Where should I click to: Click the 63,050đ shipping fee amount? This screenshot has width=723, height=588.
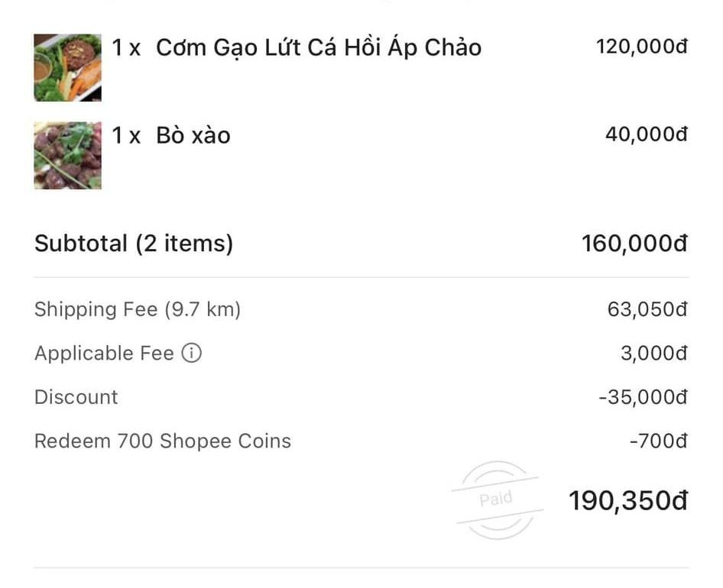(x=647, y=309)
